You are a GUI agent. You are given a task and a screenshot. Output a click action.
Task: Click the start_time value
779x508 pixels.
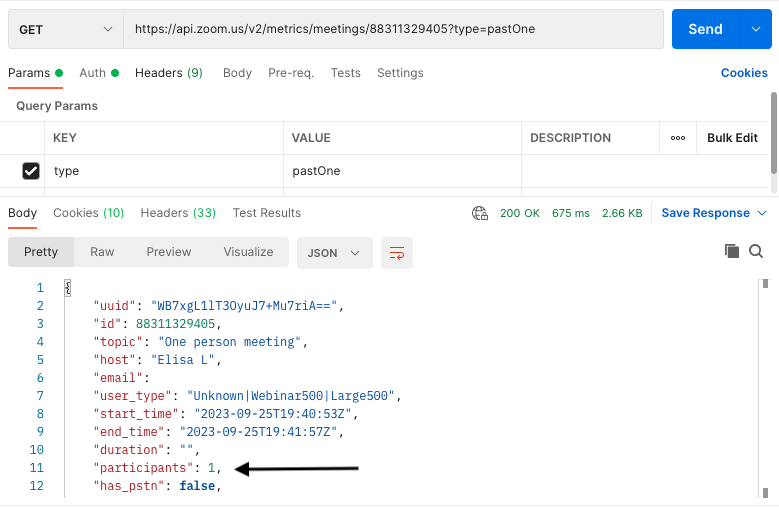273,414
